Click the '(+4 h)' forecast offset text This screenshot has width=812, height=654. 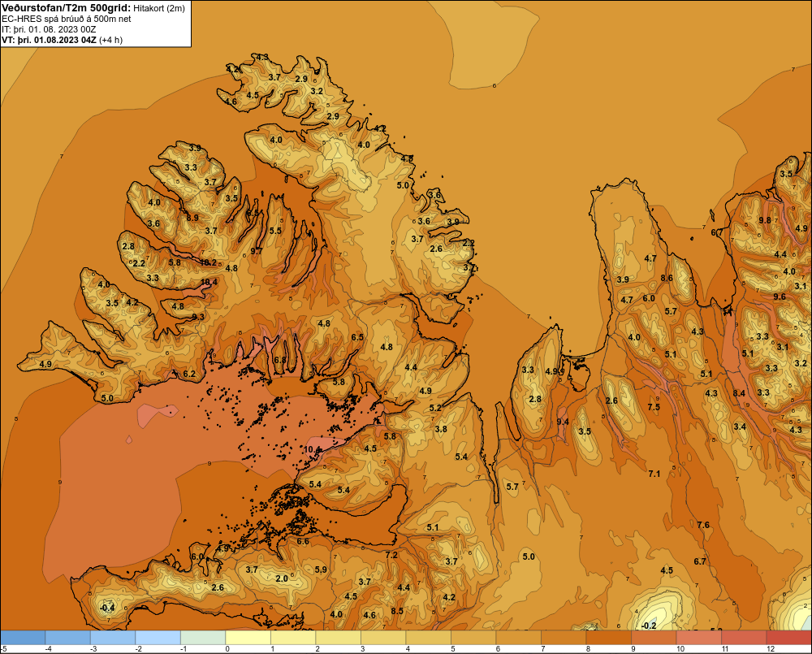pyautogui.click(x=110, y=40)
